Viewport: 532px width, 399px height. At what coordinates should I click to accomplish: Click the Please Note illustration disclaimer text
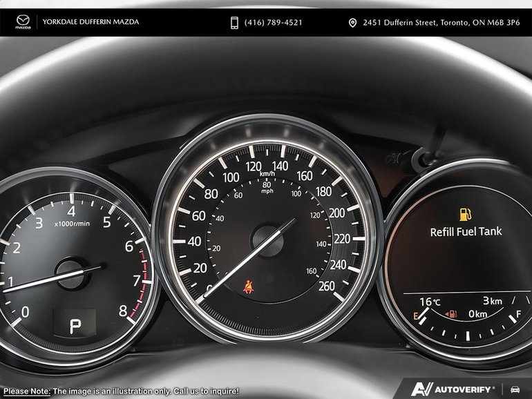[x=120, y=391]
